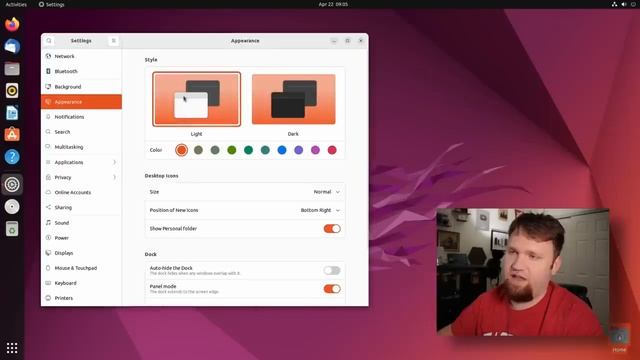Choose the orange accent color
Viewport: 640px width, 360px height.
(182, 150)
